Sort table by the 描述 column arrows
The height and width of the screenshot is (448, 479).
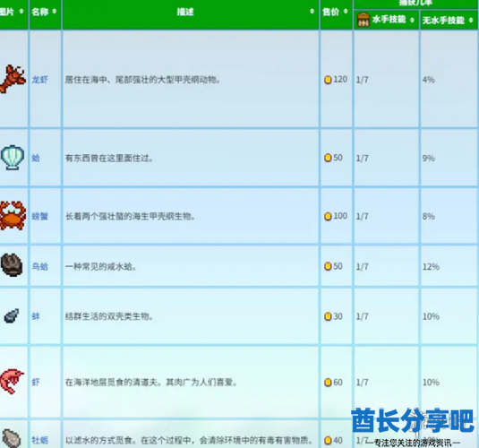pyautogui.click(x=312, y=12)
